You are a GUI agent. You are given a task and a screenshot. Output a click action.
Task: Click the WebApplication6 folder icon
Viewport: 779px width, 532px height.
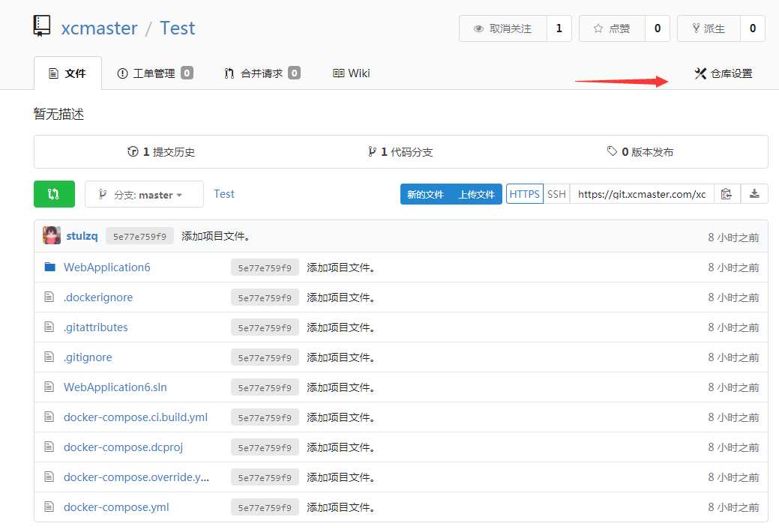coord(49,267)
